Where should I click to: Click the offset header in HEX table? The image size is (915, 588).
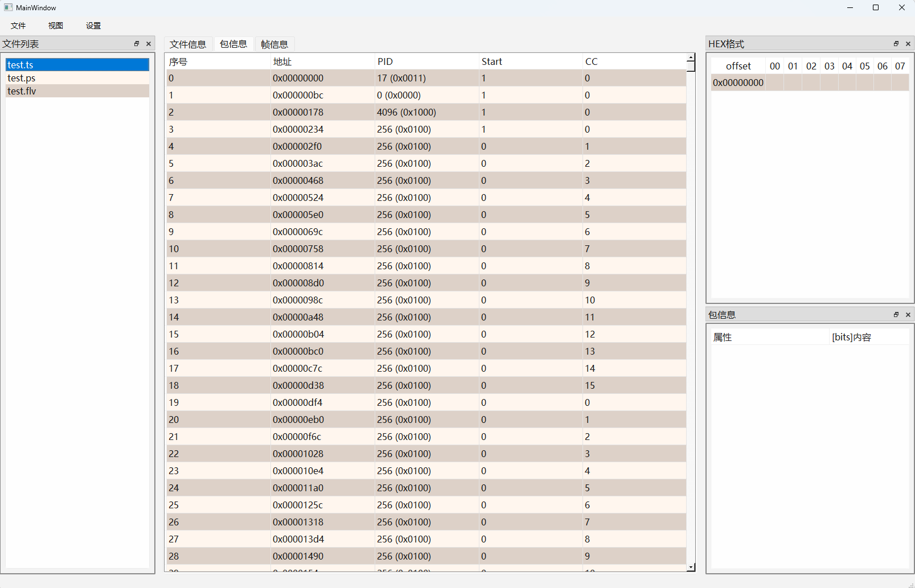click(x=738, y=66)
